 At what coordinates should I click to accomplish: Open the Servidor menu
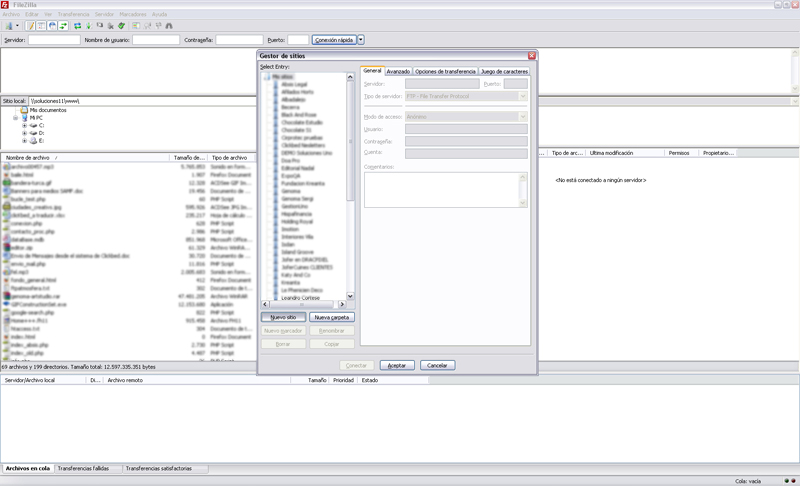pos(104,14)
